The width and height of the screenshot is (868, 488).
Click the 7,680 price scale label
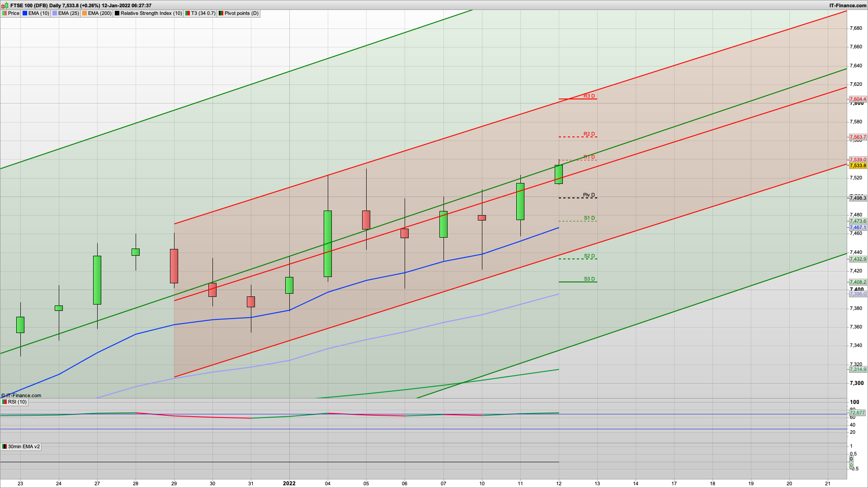click(x=856, y=28)
